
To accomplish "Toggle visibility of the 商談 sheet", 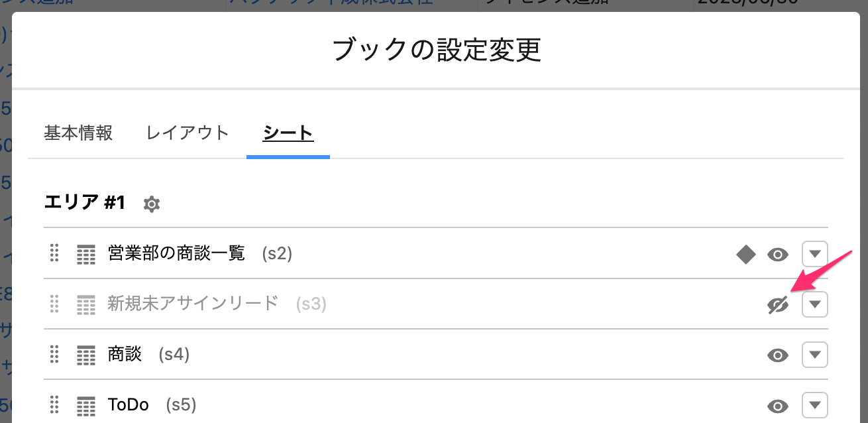I will (778, 355).
